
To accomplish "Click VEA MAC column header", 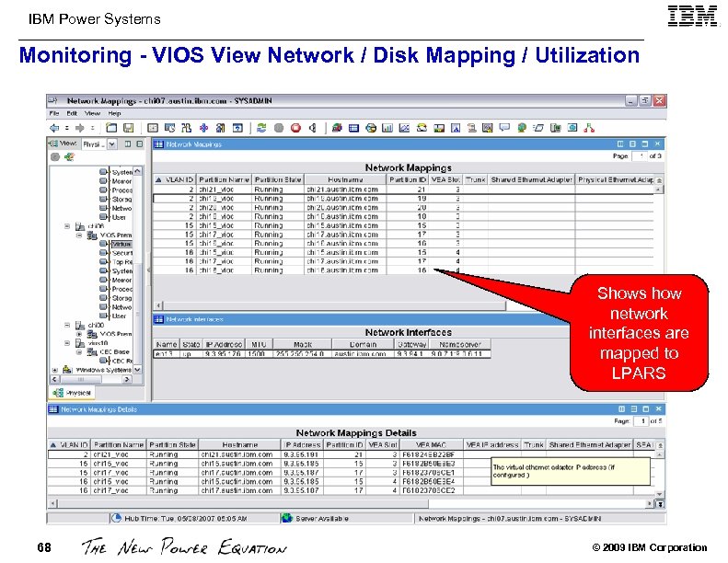I will click(431, 444).
